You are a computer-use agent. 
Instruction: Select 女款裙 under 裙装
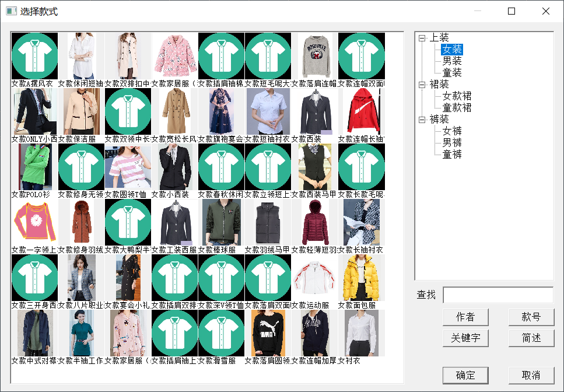[x=458, y=95]
